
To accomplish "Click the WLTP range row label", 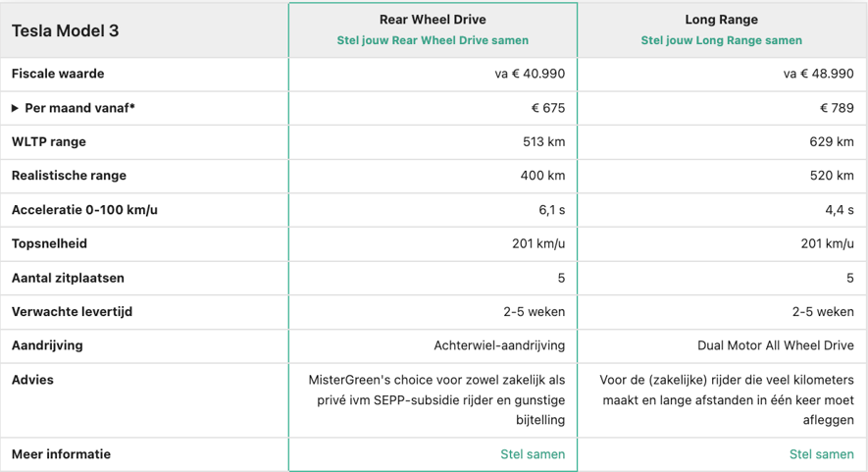I will click(x=49, y=142).
